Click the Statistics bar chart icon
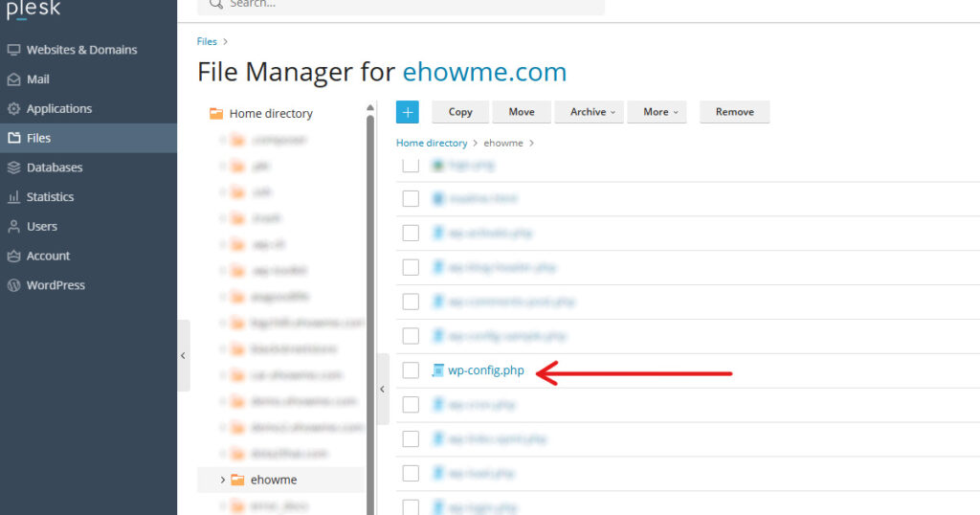This screenshot has width=980, height=515. coord(13,197)
